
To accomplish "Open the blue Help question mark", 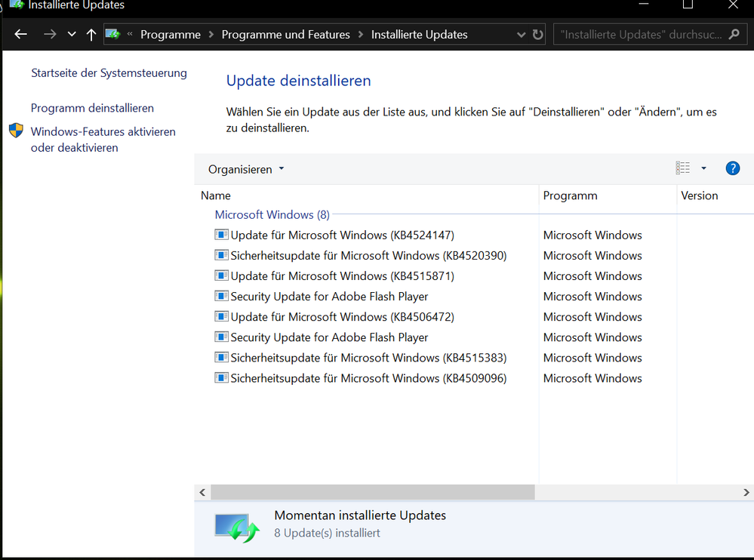I will 732,168.
